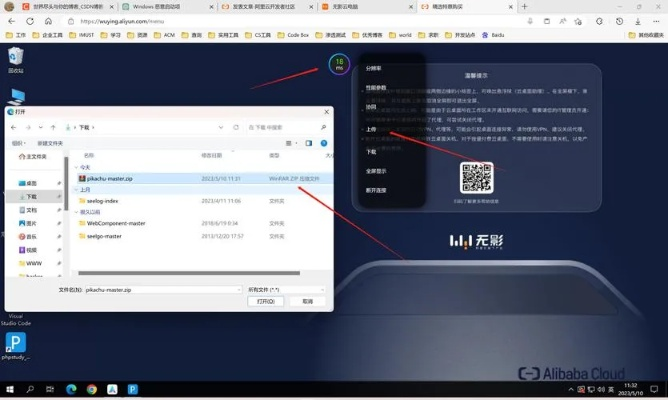The width and height of the screenshot is (668, 400).
Task: Expand the file name dropdown arrow
Action: pos(238,289)
